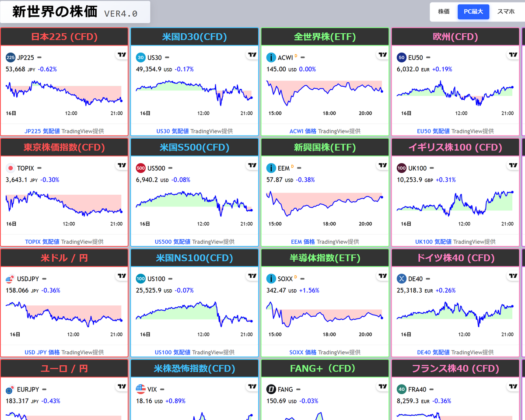Click the JP225 round symbol icon
Screen dimensions: 525x420
(x=10, y=57)
